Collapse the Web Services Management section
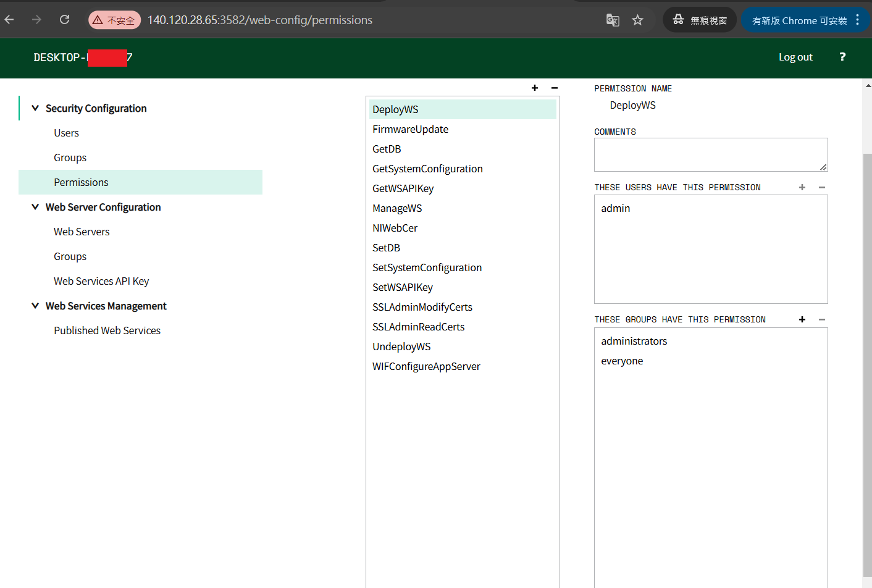 pos(35,306)
